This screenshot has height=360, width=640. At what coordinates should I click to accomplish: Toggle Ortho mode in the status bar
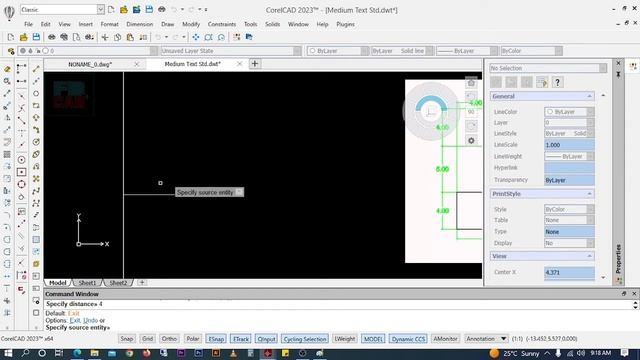(x=169, y=339)
